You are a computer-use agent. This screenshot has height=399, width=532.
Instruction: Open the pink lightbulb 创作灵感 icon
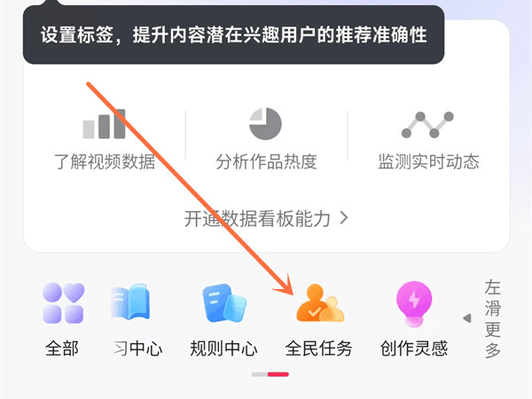414,303
